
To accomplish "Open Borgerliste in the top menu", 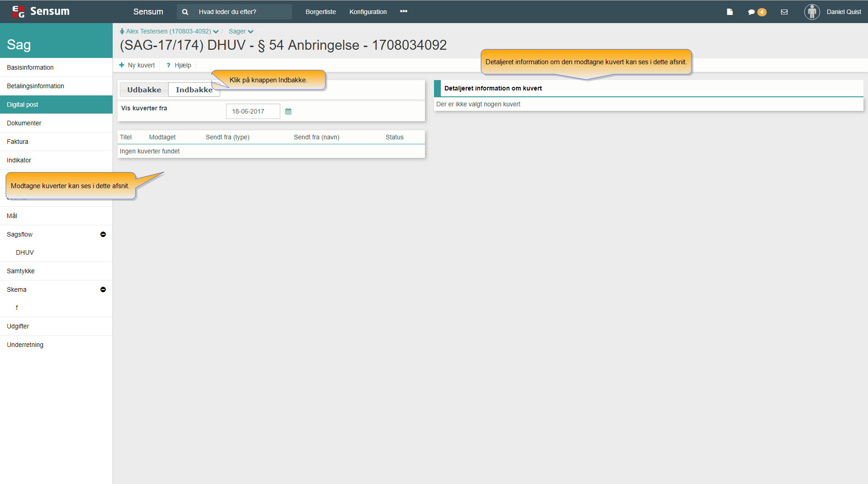I will pos(321,12).
